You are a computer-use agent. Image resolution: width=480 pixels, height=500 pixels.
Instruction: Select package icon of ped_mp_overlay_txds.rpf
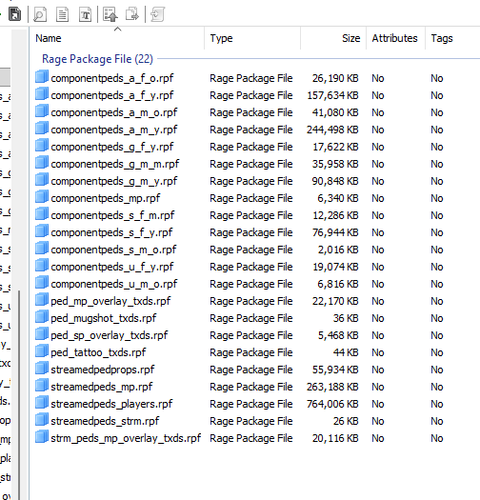pyautogui.click(x=42, y=300)
